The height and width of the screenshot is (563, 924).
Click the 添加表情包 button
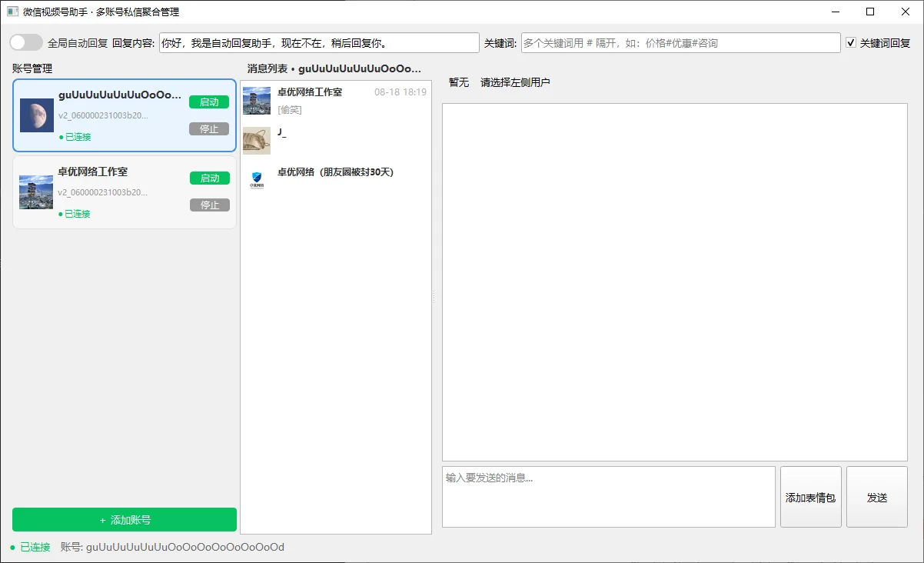(811, 497)
